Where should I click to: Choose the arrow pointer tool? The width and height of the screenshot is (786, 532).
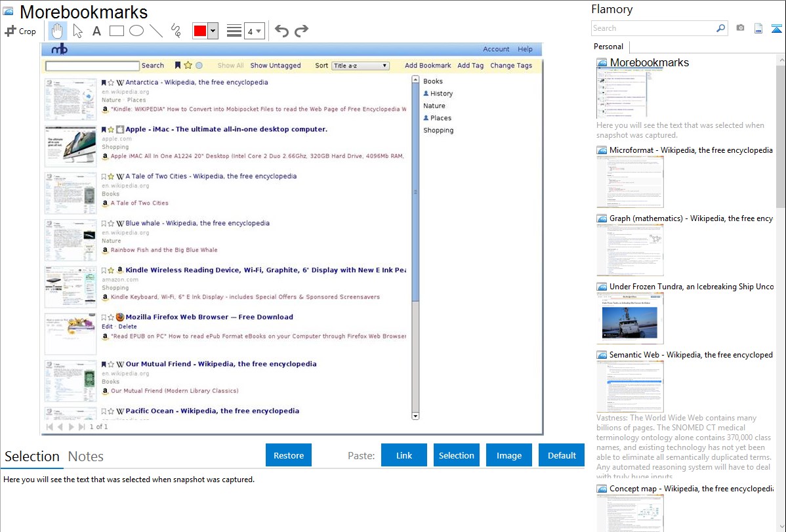click(x=77, y=31)
